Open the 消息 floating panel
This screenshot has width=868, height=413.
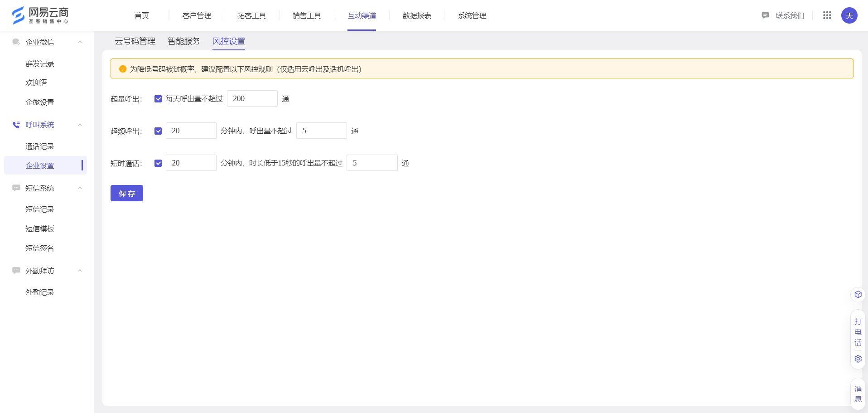pyautogui.click(x=858, y=394)
